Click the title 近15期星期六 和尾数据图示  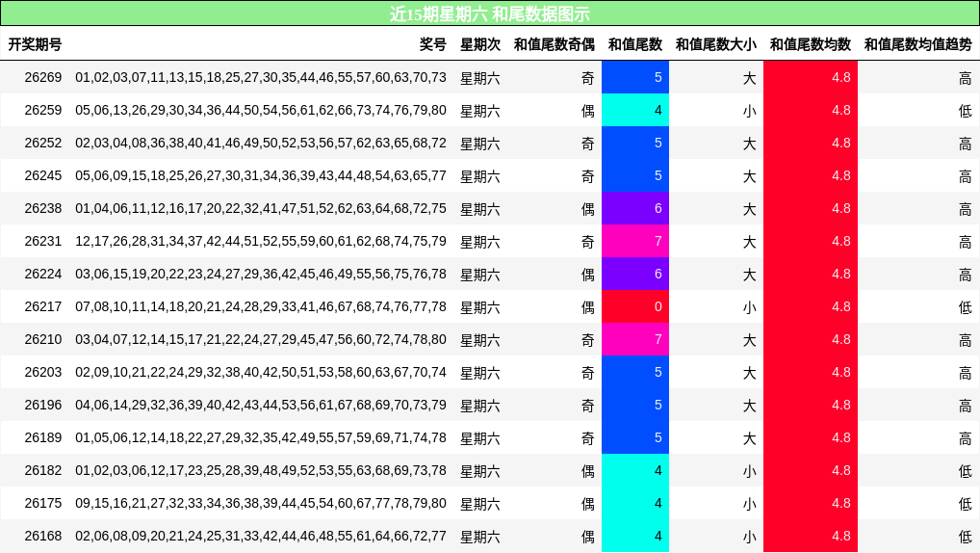coord(490,13)
